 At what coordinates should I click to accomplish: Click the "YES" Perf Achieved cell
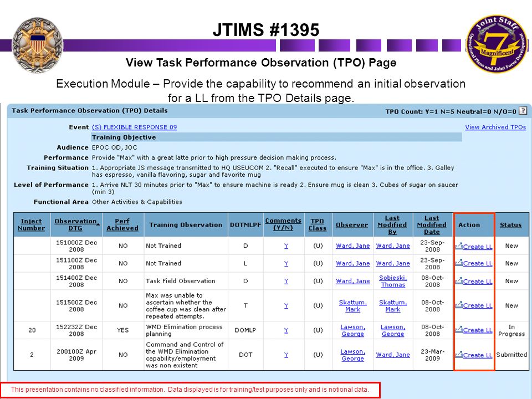pos(123,330)
